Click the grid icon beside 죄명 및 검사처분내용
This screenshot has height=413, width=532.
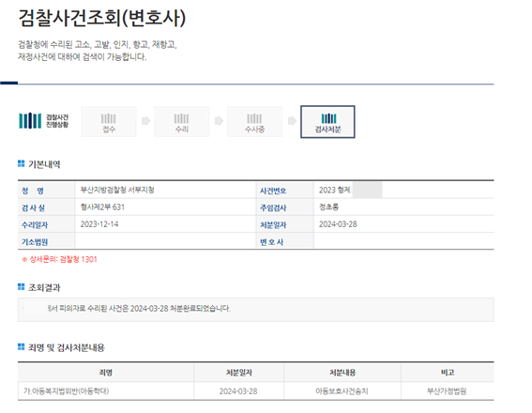click(x=21, y=346)
